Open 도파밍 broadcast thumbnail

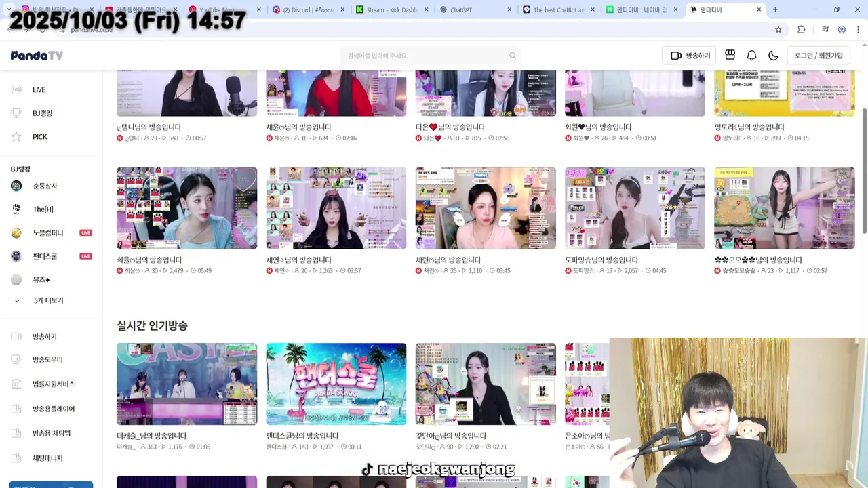(635, 208)
